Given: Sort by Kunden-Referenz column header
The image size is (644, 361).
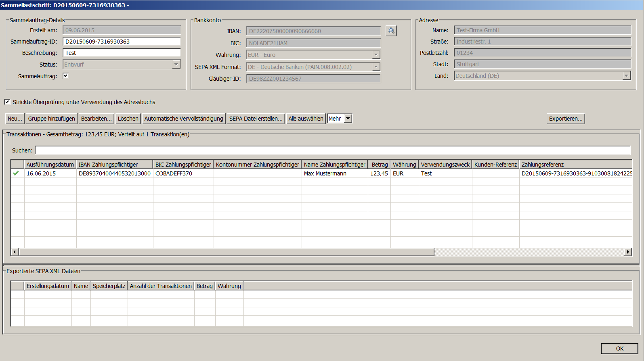Looking at the screenshot, I should point(495,165).
